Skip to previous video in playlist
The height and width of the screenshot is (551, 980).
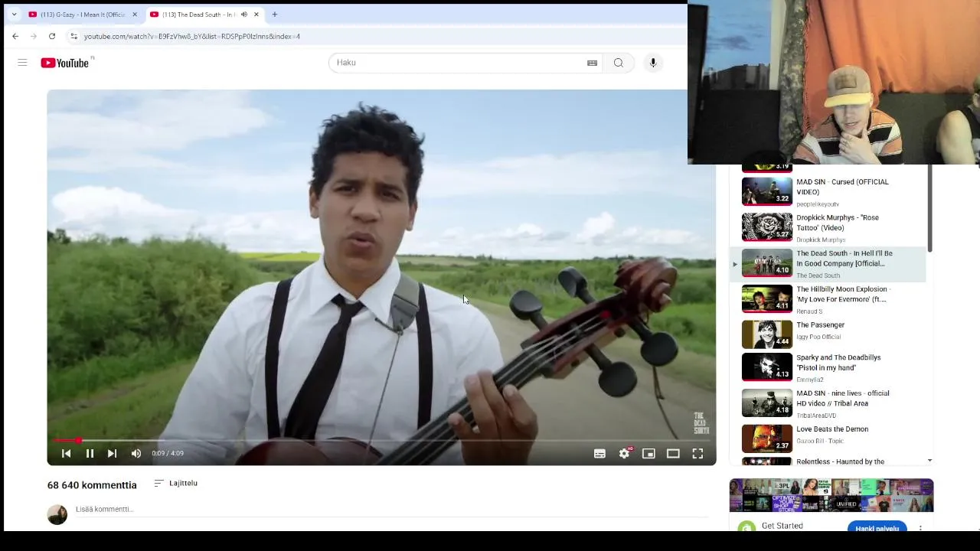click(66, 453)
